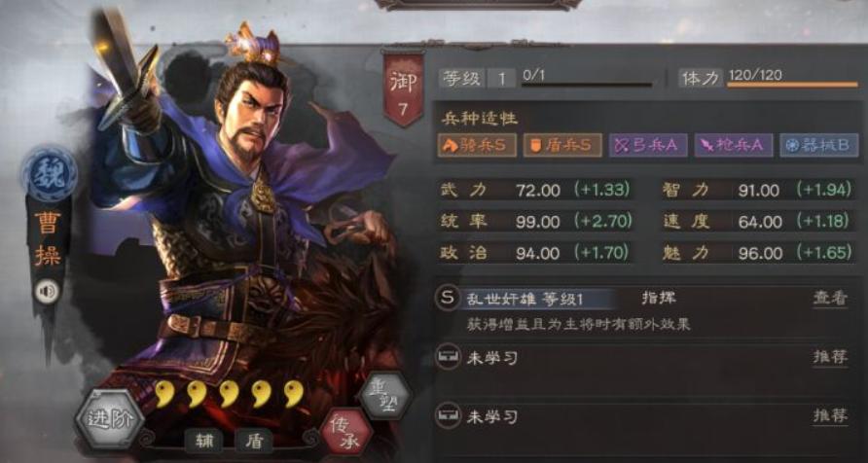Image resolution: width=868 pixels, height=463 pixels.
Task: Tap the 重塑 reshape hexagon button
Action: coord(384,396)
